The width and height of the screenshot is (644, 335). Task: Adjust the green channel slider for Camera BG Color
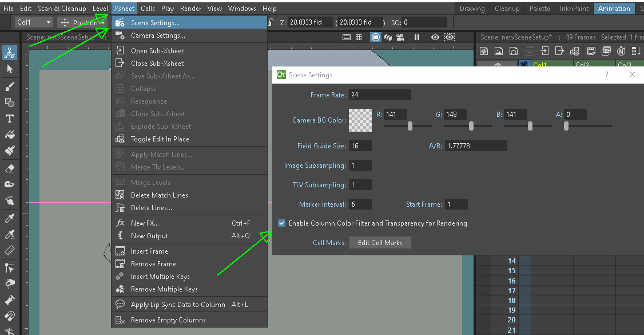(x=471, y=125)
